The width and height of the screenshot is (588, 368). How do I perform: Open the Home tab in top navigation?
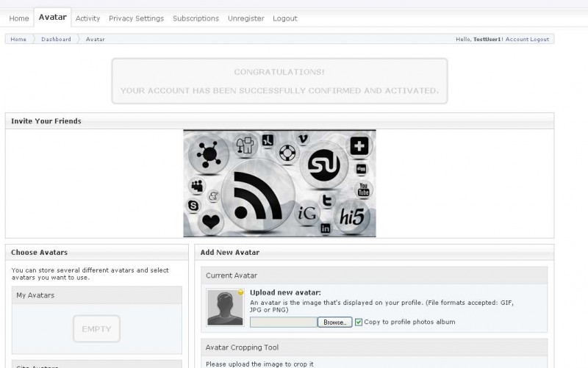[x=19, y=18]
